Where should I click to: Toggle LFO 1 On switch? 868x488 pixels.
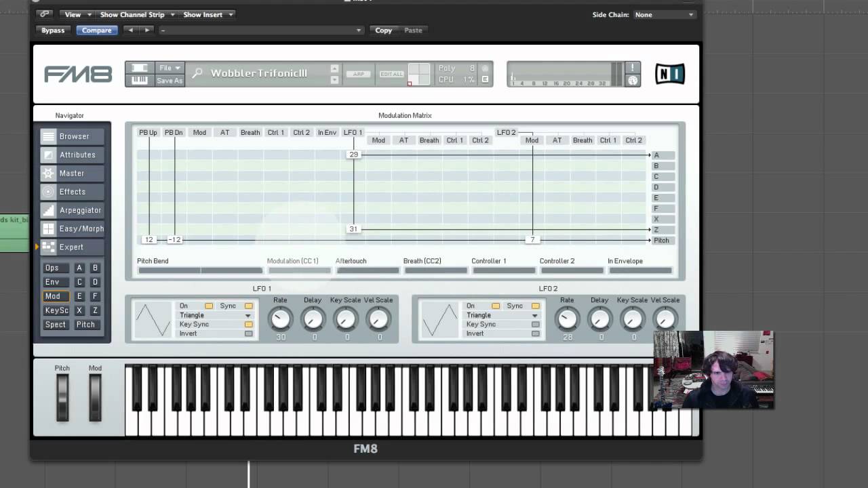(209, 306)
